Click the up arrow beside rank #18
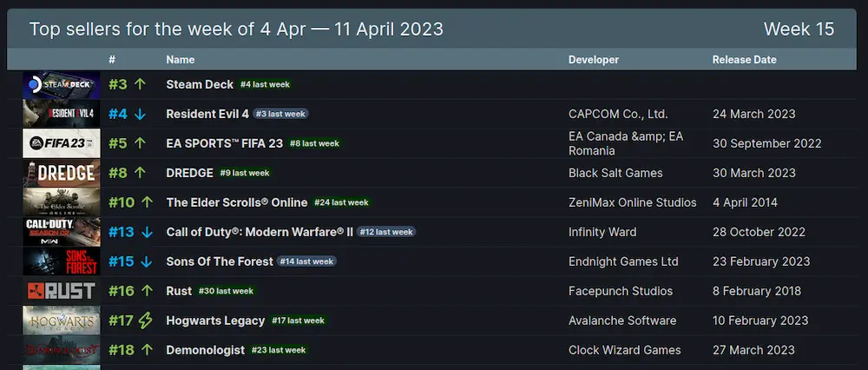This screenshot has width=868, height=370. point(148,349)
